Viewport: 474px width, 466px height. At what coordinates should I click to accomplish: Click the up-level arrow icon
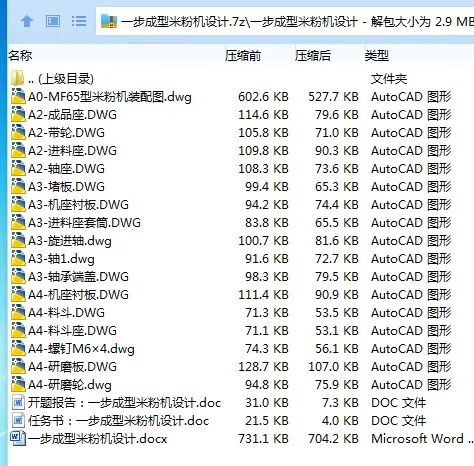click(x=27, y=22)
